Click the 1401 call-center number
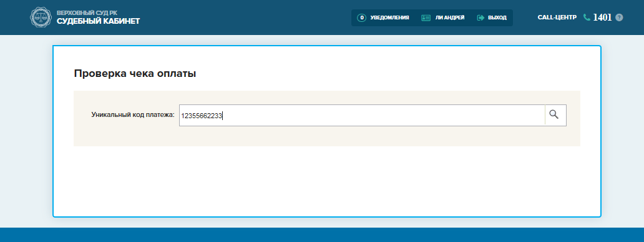 click(603, 18)
